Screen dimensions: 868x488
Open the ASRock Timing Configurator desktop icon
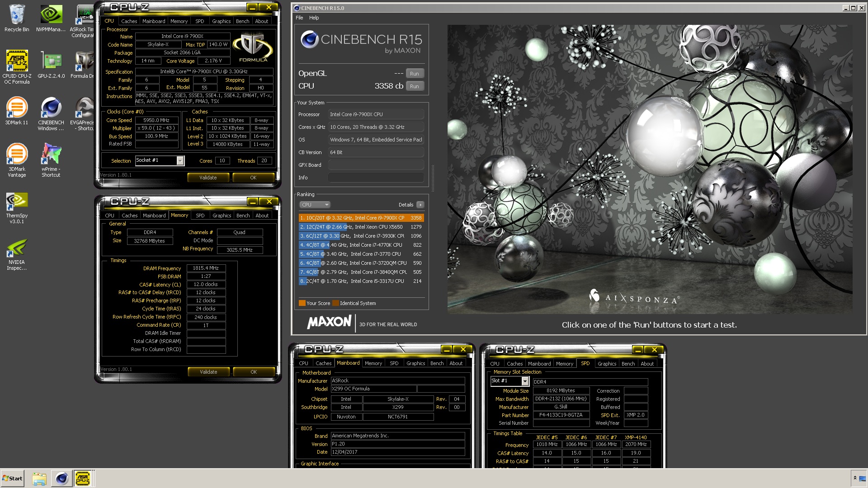[82, 21]
